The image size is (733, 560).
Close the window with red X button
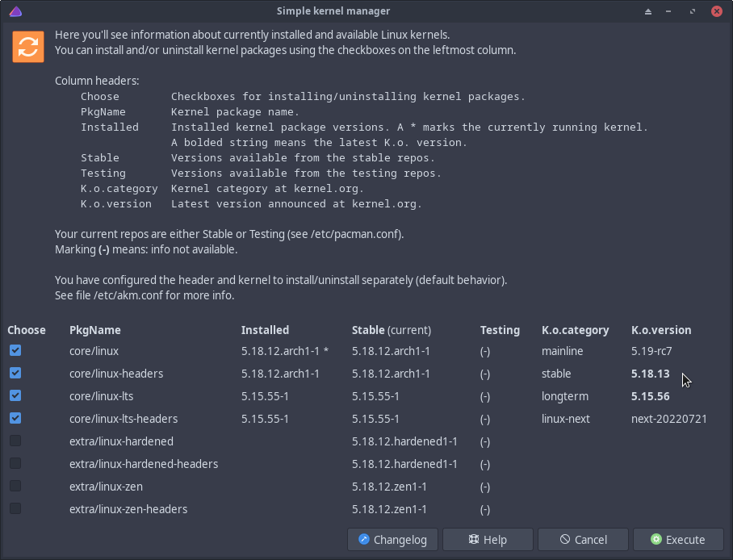click(x=716, y=11)
